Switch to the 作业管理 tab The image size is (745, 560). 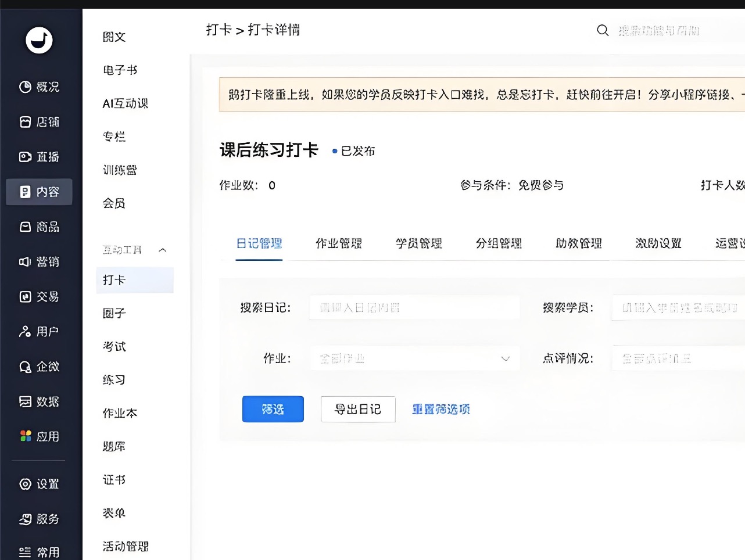point(339,243)
